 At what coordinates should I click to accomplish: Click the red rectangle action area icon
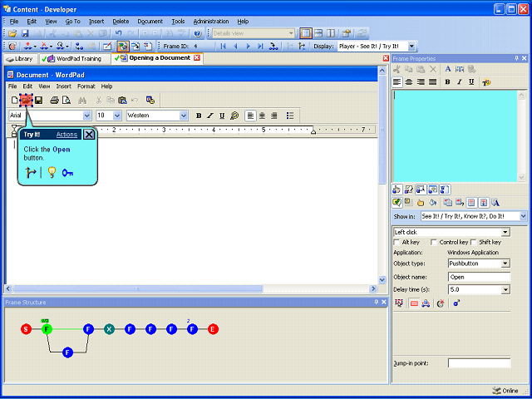[x=414, y=303]
